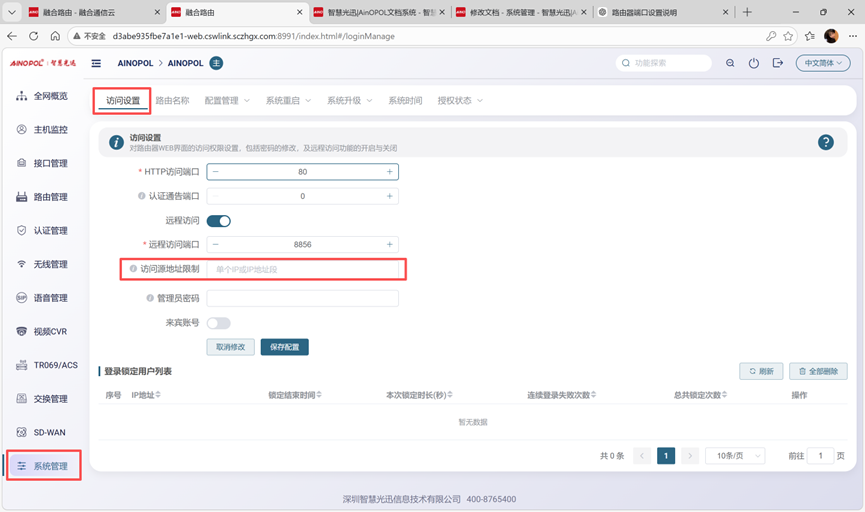Disable the 远程访问 toggle switch
This screenshot has width=865, height=512.
point(218,221)
